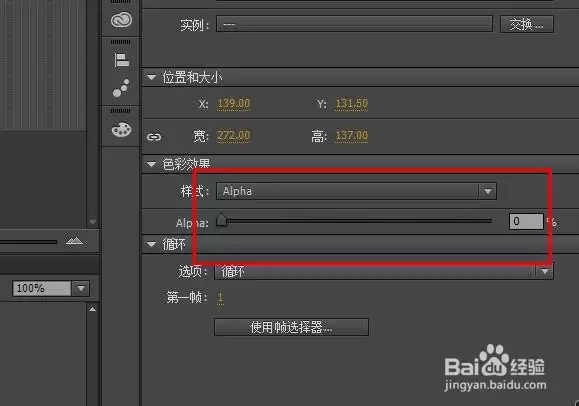579x406 pixels.
Task: Click the 交换... swap button
Action: (527, 24)
